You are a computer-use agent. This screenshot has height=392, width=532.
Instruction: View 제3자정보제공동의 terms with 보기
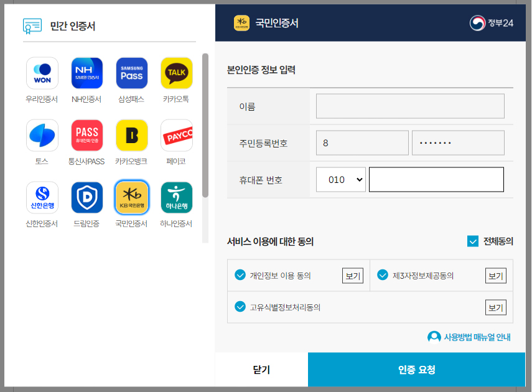[496, 276]
